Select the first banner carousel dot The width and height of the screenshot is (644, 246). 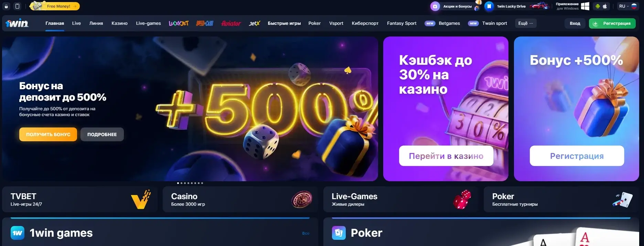[x=178, y=183]
